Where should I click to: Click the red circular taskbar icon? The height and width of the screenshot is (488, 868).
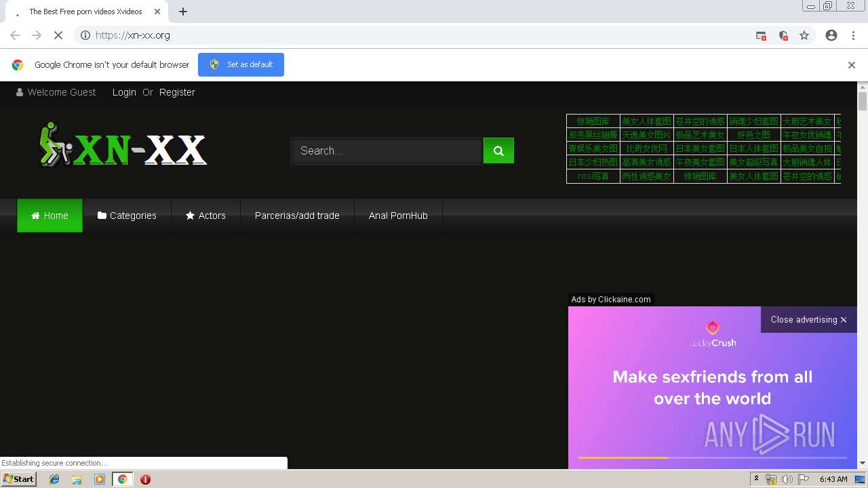coord(145,479)
